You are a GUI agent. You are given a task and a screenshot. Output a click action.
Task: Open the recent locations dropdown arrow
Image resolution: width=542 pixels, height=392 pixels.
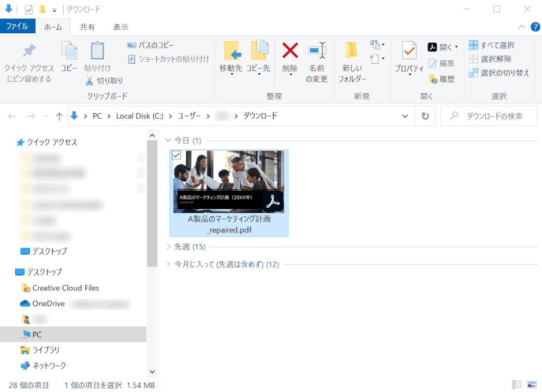(x=46, y=116)
